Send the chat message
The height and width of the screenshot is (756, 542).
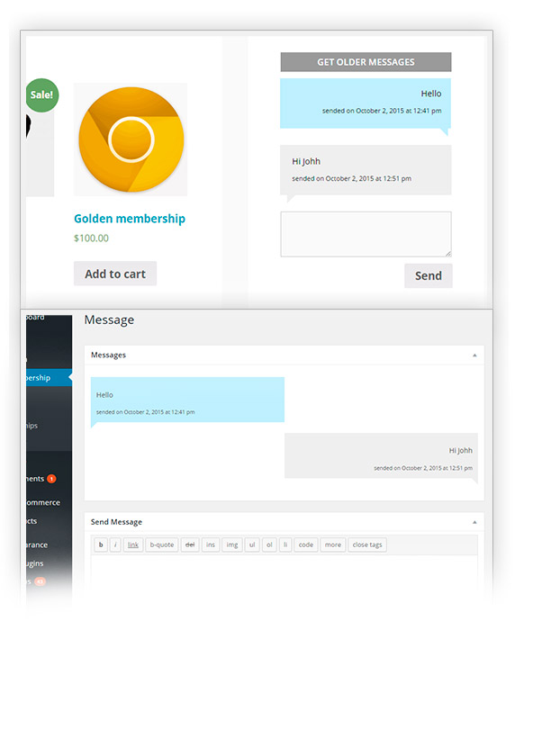click(429, 275)
